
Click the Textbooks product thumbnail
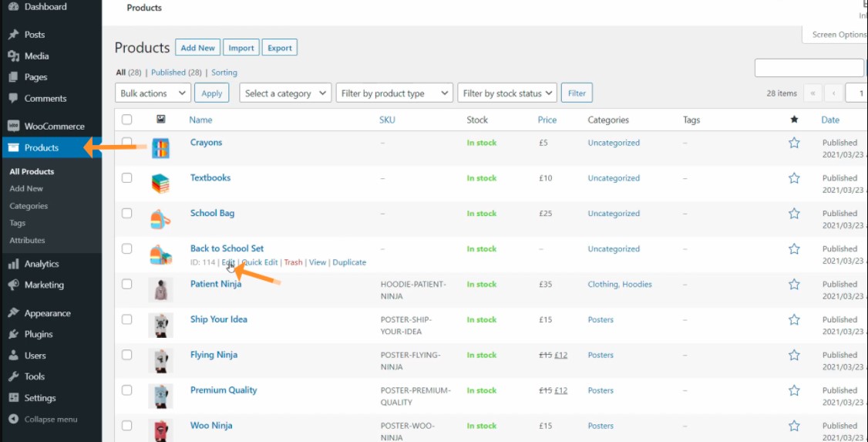[160, 184]
